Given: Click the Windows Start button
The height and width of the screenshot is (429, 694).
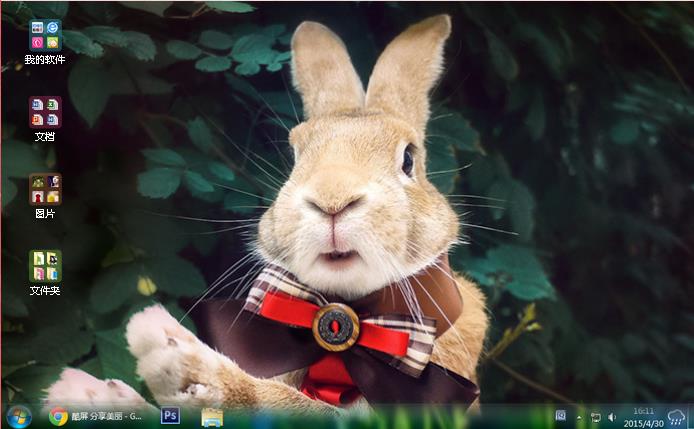Looking at the screenshot, I should [x=18, y=416].
